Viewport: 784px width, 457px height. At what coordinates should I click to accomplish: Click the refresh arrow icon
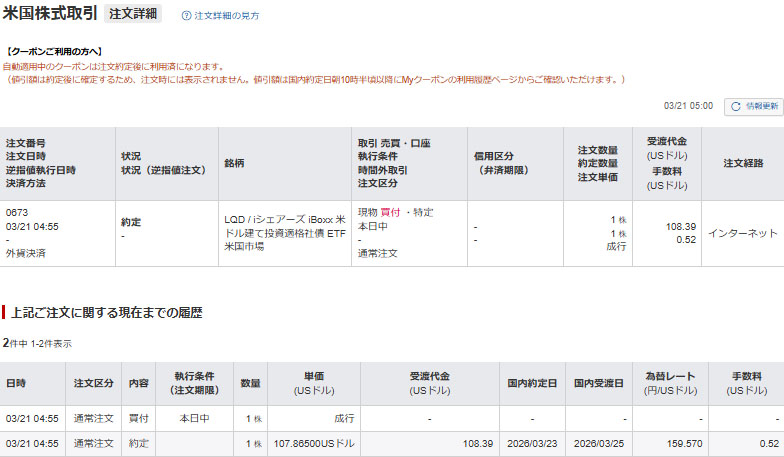click(x=736, y=106)
